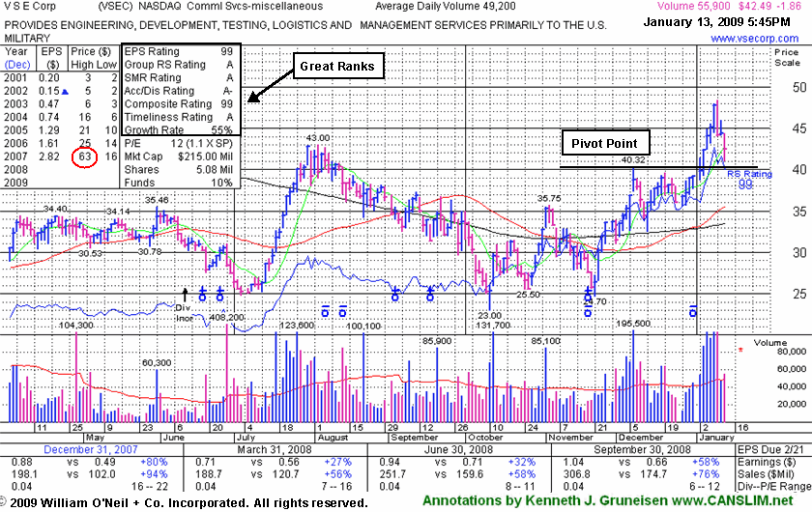Click the December 31, 2007 quarter heading
812x512 pixels.
pos(91,449)
